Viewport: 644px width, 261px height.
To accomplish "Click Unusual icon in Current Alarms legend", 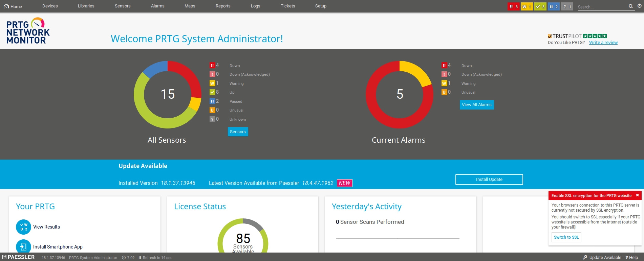I will (444, 92).
